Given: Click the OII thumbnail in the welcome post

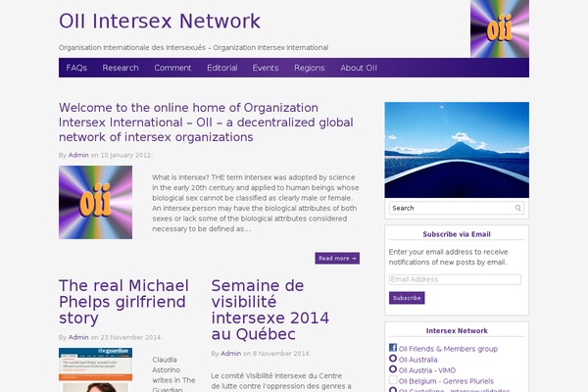Looking at the screenshot, I should pos(95,202).
